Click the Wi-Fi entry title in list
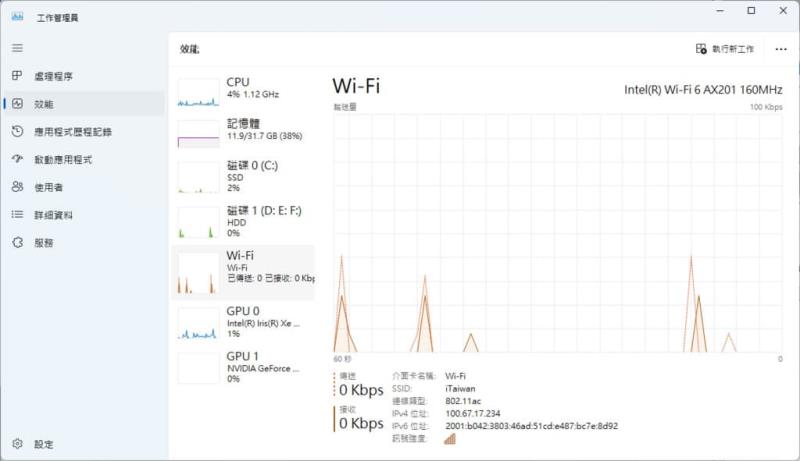The height and width of the screenshot is (461, 800). click(240, 255)
